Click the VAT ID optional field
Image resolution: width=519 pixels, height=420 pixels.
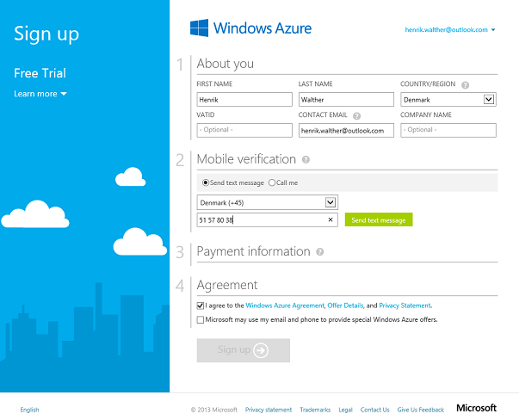(244, 130)
